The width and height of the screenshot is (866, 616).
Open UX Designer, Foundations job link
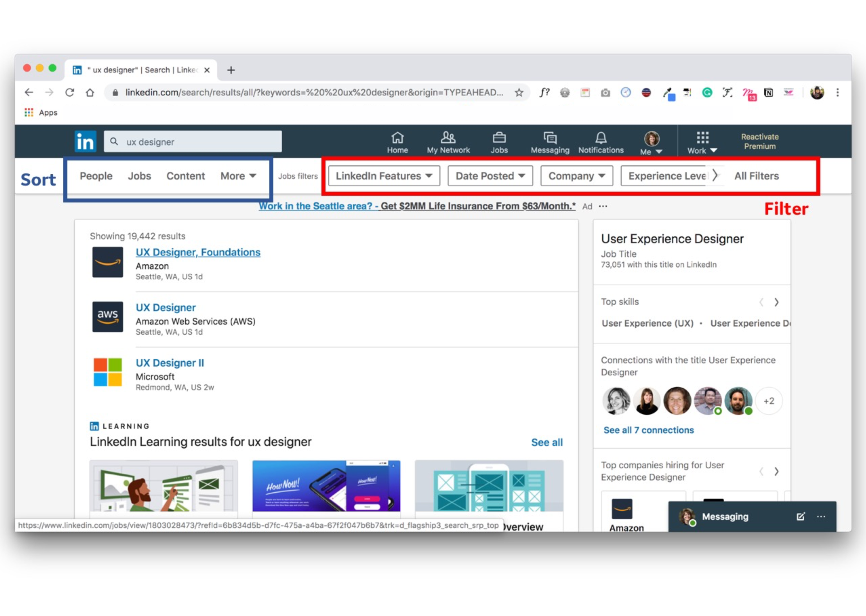pos(198,252)
